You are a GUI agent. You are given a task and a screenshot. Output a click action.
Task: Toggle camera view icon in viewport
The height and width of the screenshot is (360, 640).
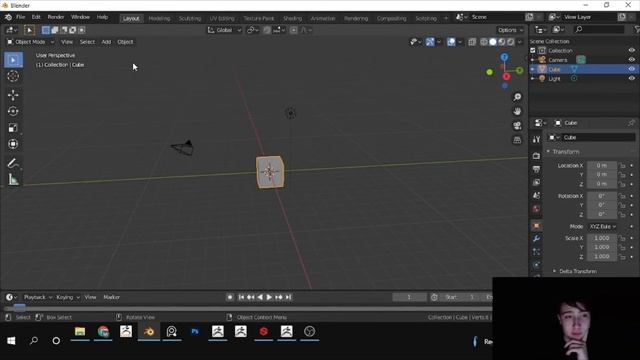tap(517, 126)
